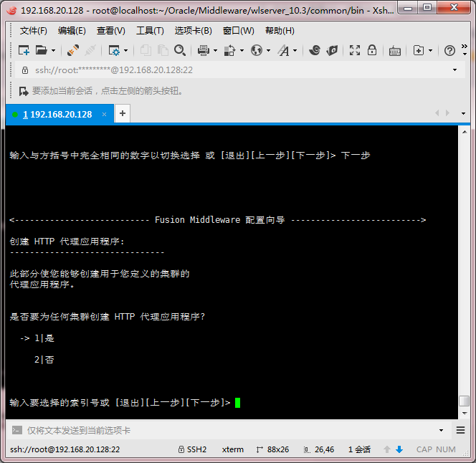The image size is (476, 463).
Task: Open the 文件(F) menu
Action: pos(34,31)
